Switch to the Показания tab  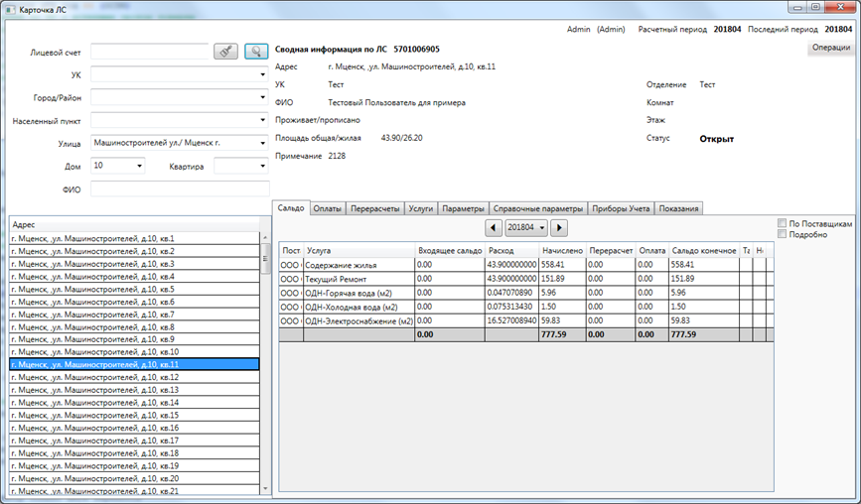(678, 208)
